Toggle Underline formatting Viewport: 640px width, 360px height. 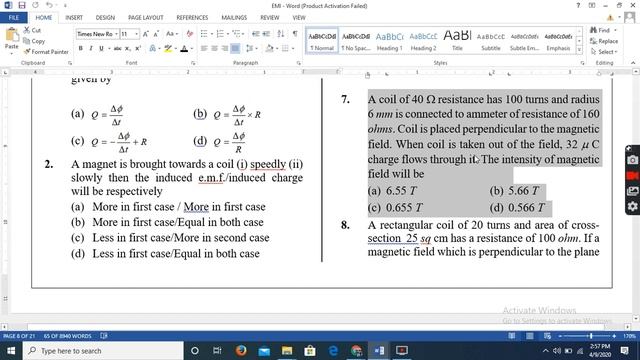point(101,49)
